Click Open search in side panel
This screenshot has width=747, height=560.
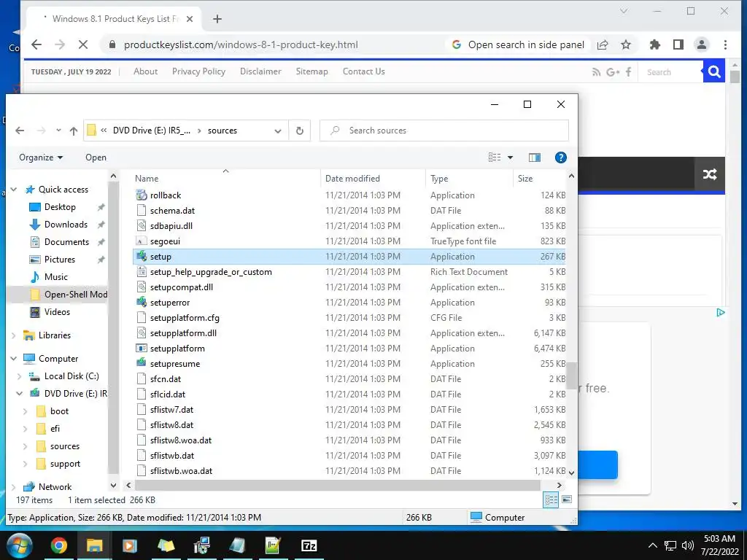tap(518, 44)
